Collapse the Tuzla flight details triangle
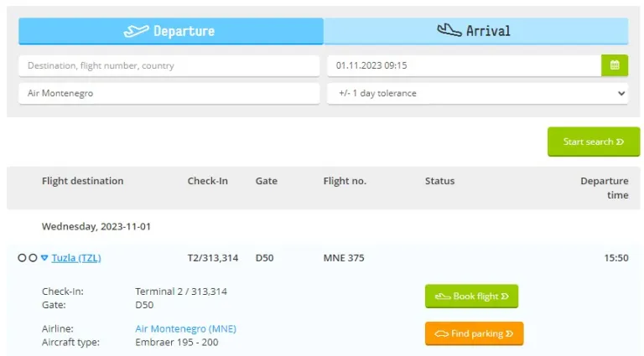The image size is (644, 356). coord(44,258)
